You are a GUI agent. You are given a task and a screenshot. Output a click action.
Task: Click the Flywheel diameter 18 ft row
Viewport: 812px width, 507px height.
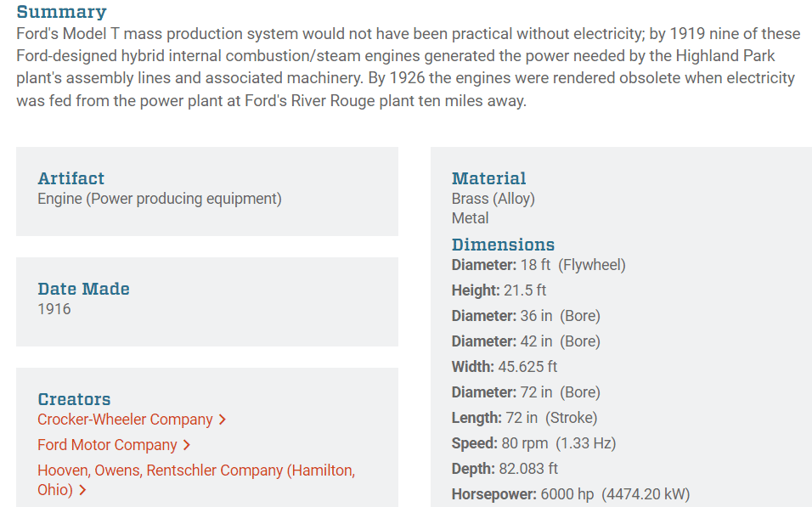[x=539, y=265]
